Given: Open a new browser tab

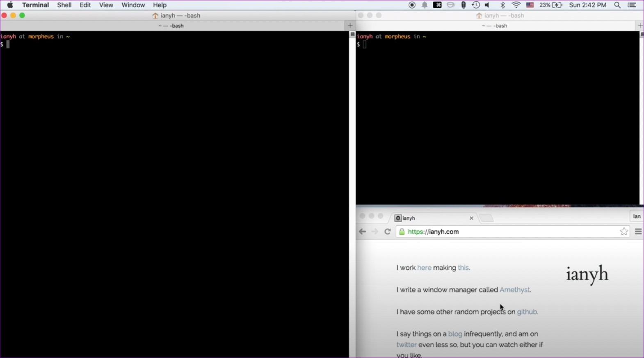Looking at the screenshot, I should pyautogui.click(x=486, y=218).
